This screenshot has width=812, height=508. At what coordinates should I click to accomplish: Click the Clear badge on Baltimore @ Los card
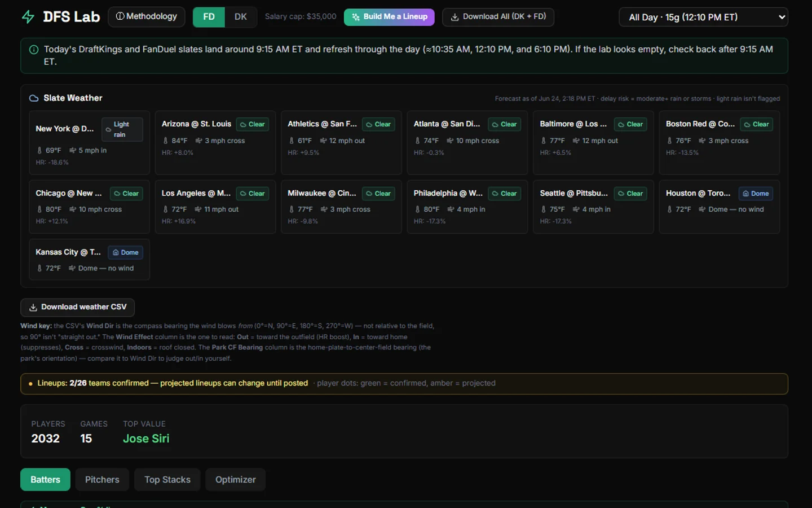630,124
